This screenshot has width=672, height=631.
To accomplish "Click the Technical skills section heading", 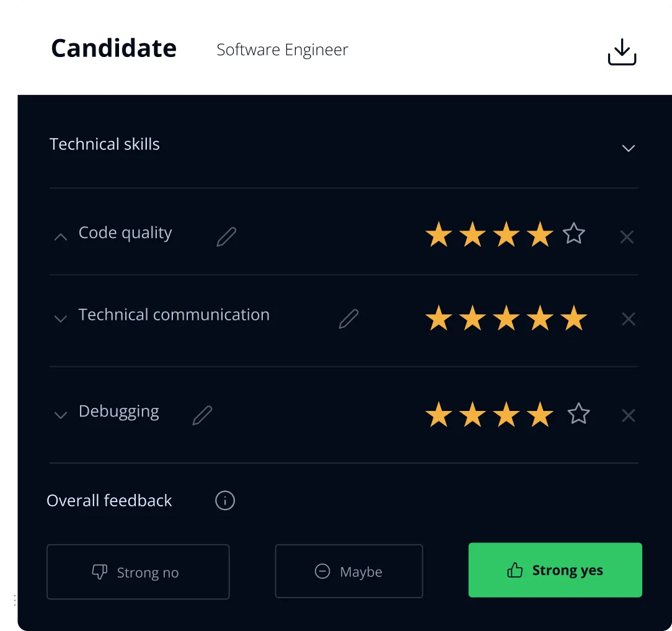I will (x=105, y=144).
